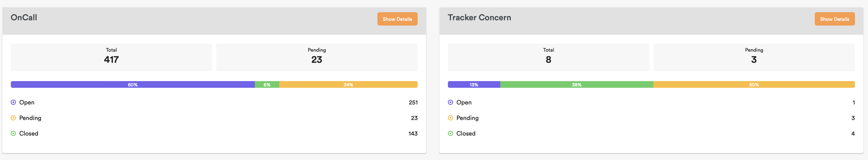Select the 38% green Tracker Concern segment
This screenshot has height=160, width=868.
click(x=577, y=84)
